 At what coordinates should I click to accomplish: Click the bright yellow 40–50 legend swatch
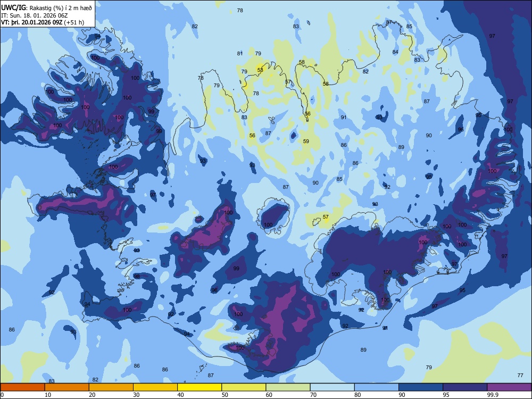[x=199, y=387]
